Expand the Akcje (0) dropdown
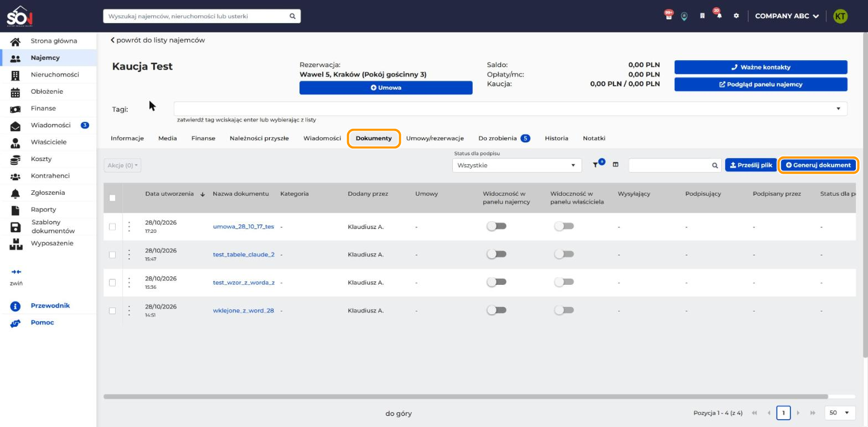Image resolution: width=868 pixels, height=427 pixels. 122,165
